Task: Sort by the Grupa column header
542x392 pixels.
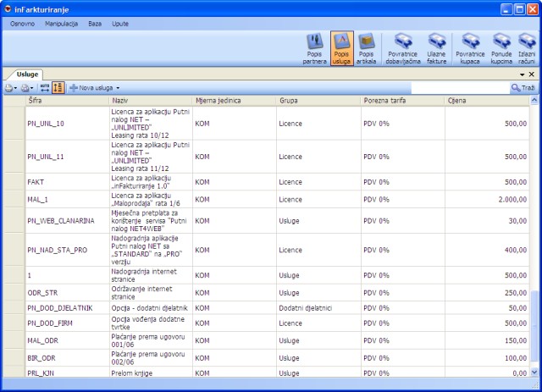Action: pyautogui.click(x=318, y=101)
